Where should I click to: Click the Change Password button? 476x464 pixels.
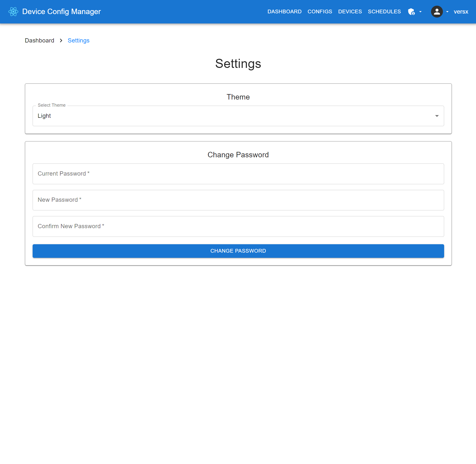(x=238, y=251)
